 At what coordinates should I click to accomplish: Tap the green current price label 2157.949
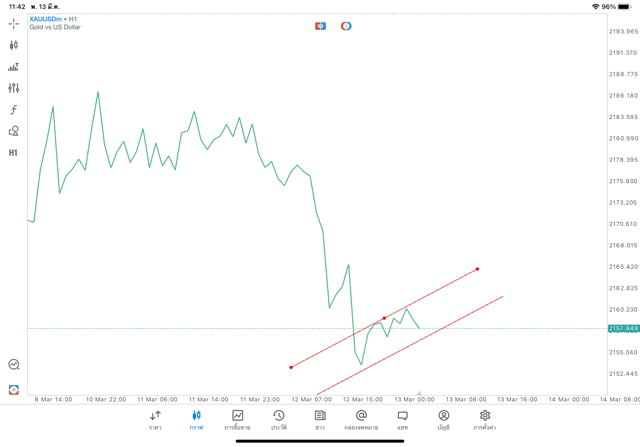pos(623,329)
